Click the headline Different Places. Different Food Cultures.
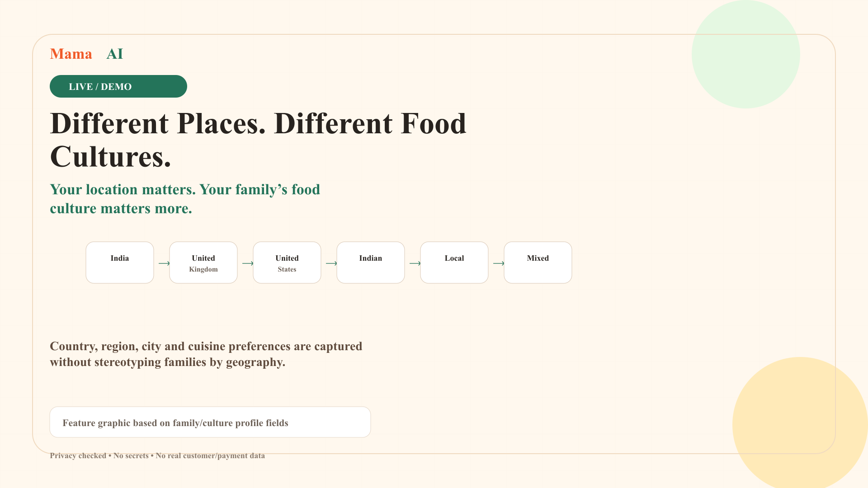This screenshot has width=868, height=488. (258, 140)
